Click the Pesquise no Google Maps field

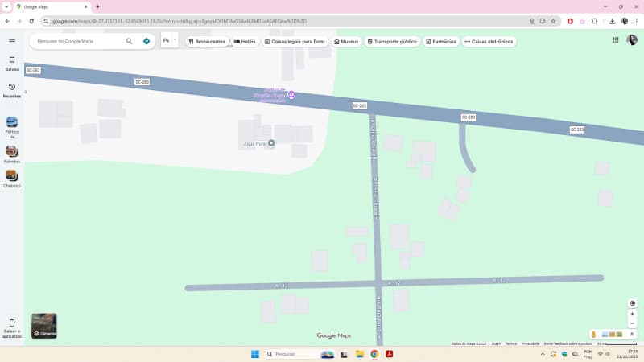coord(78,41)
